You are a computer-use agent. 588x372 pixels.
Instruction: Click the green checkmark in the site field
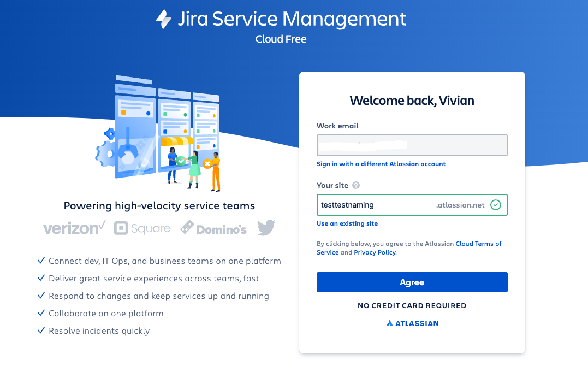tap(495, 205)
